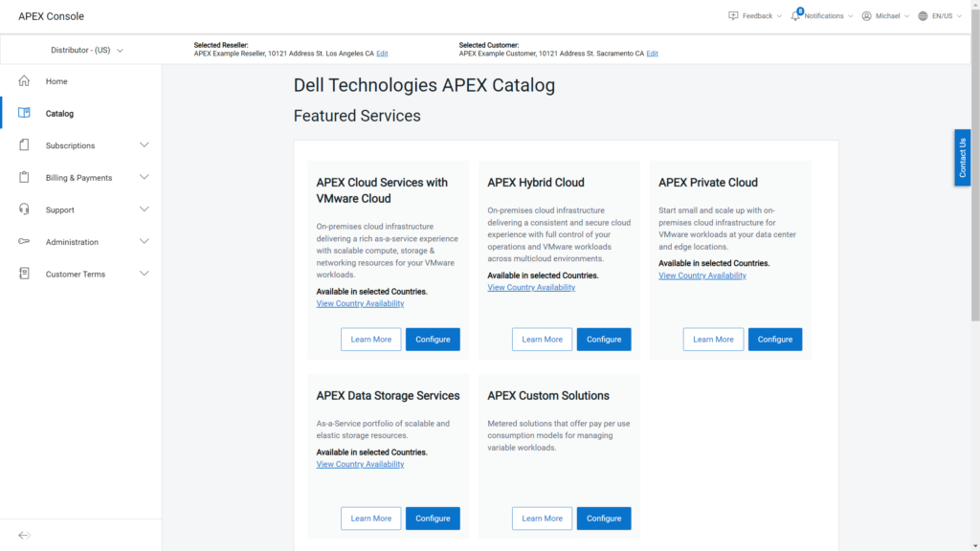View Country Availability for Data Storage Services

point(360,464)
